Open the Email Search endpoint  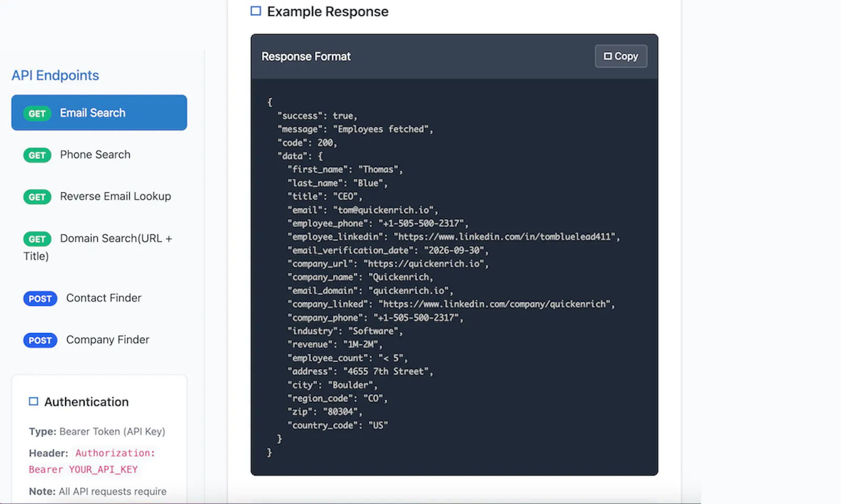99,112
